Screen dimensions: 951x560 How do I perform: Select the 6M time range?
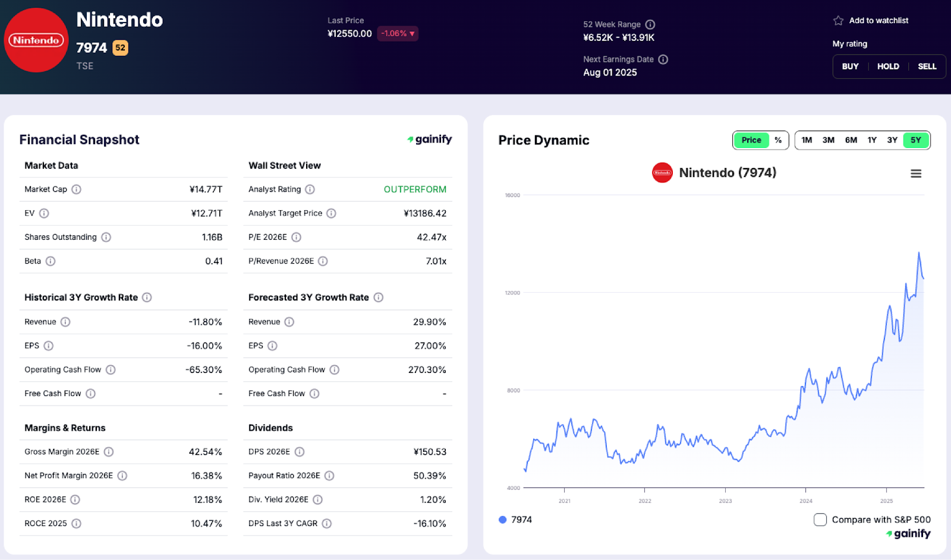(x=851, y=140)
